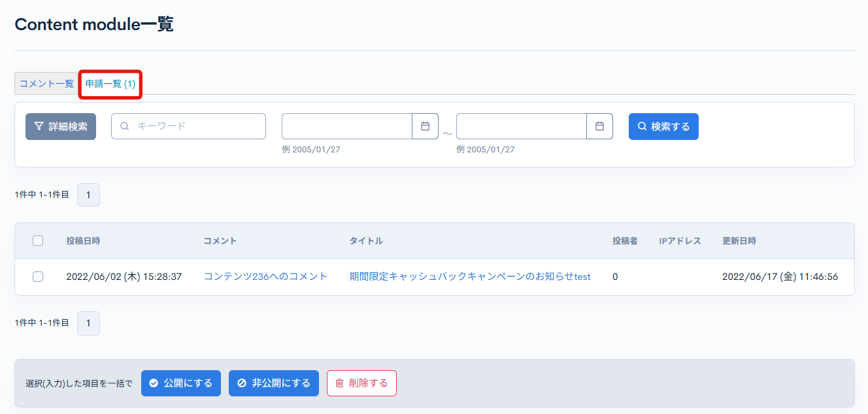Click page 1 above the results table
Screen dimensions: 868x414
point(88,194)
